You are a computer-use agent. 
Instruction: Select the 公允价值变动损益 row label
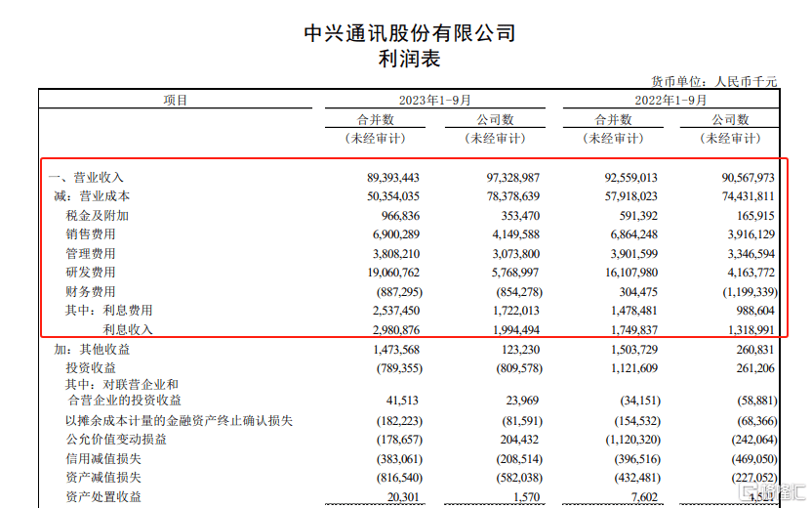pos(116,440)
